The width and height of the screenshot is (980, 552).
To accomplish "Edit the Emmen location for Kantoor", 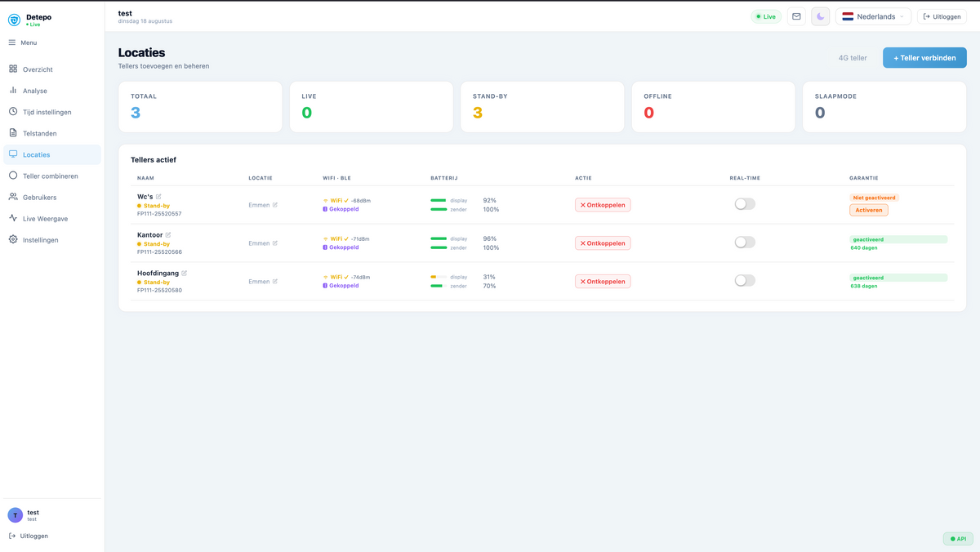I will tap(275, 243).
